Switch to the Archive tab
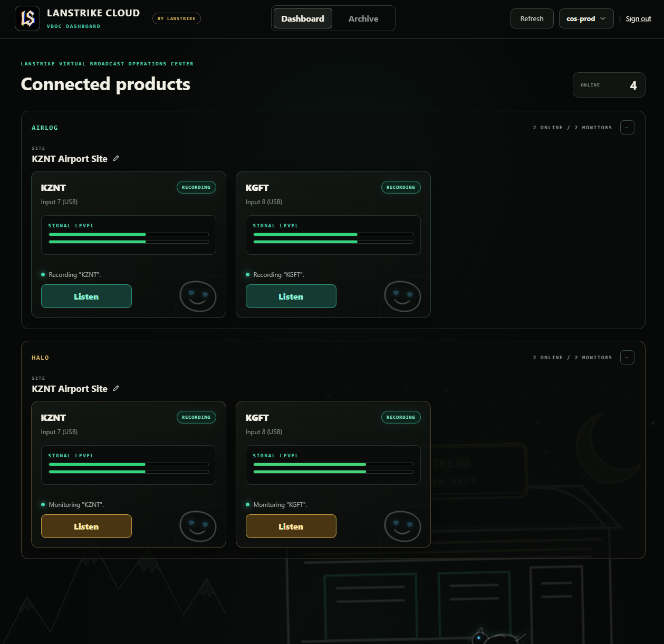Image resolution: width=664 pixels, height=644 pixels. point(363,18)
